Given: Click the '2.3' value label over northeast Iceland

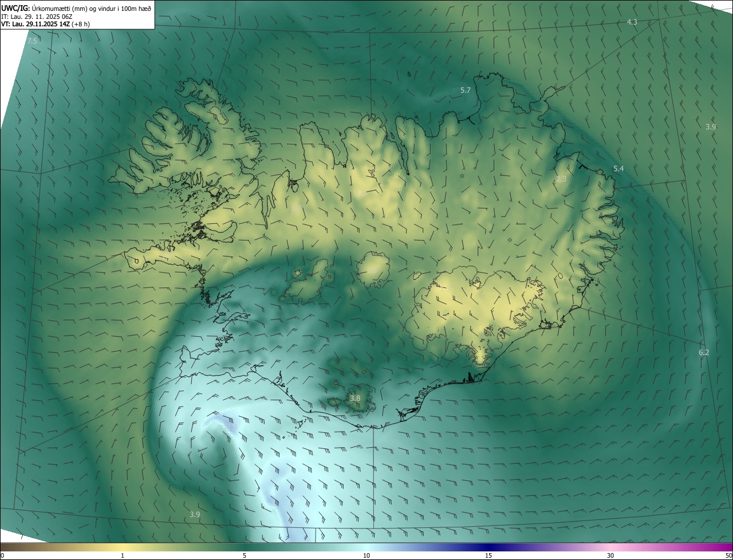Looking at the screenshot, I should tap(561, 179).
